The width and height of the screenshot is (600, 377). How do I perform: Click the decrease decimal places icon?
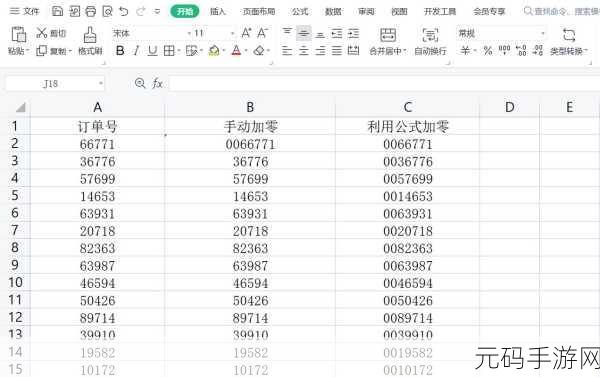tap(538, 51)
